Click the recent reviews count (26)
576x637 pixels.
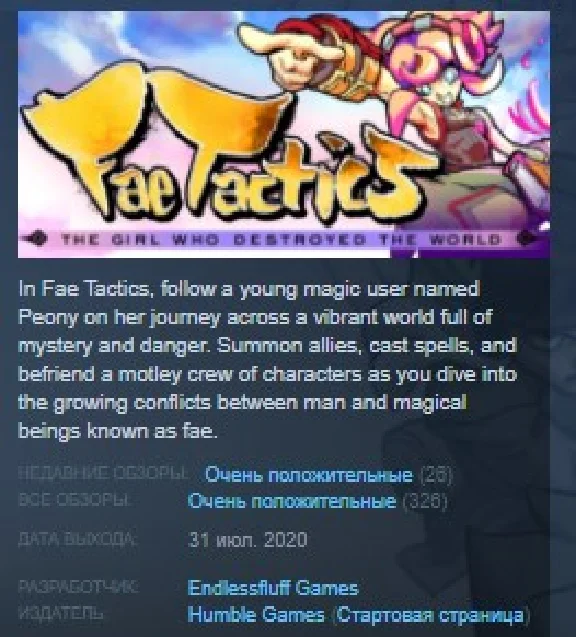click(x=435, y=474)
